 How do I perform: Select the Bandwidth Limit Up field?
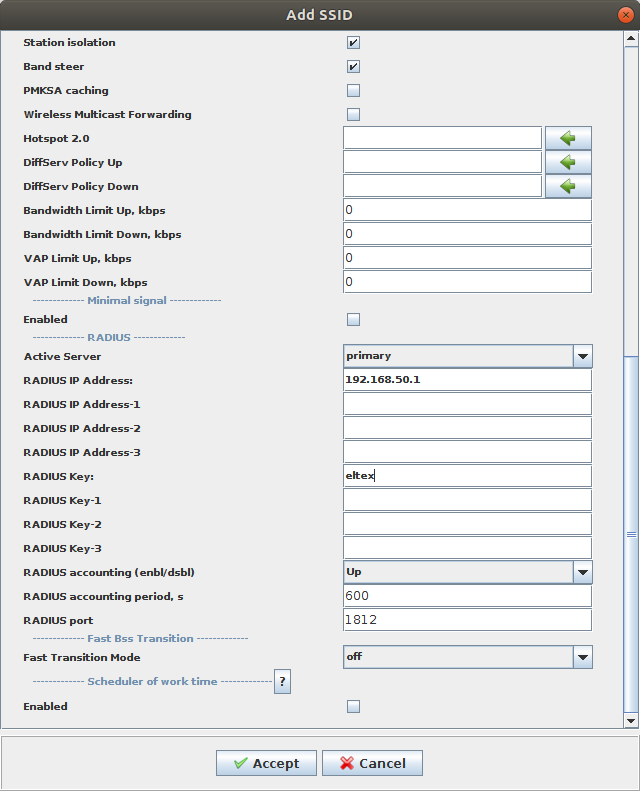click(x=467, y=210)
